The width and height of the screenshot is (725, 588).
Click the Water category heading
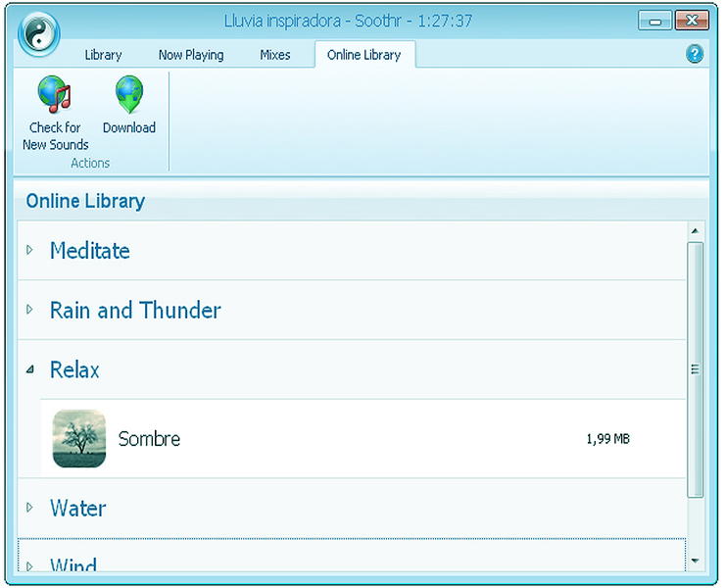tap(77, 508)
